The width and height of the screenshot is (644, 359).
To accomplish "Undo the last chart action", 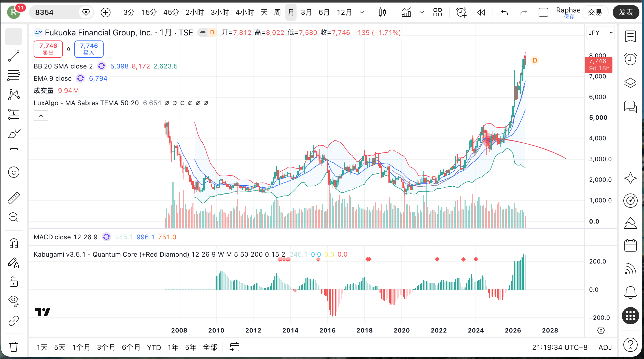I will pos(505,12).
